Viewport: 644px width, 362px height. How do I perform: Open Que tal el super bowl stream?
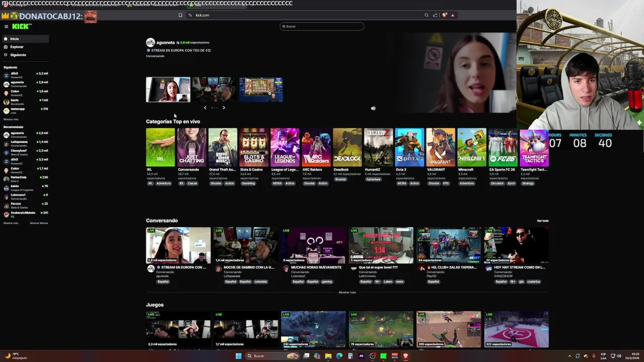[x=381, y=245]
